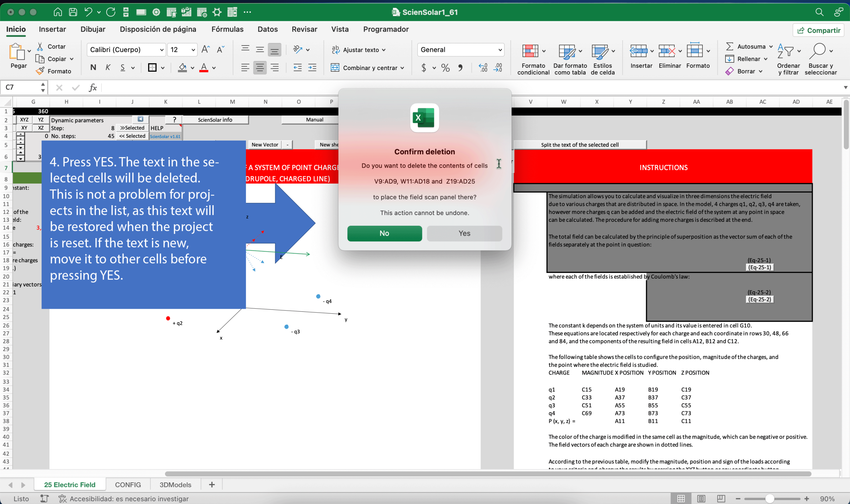Click the Cut scissors icon
The width and height of the screenshot is (850, 504).
click(x=40, y=46)
